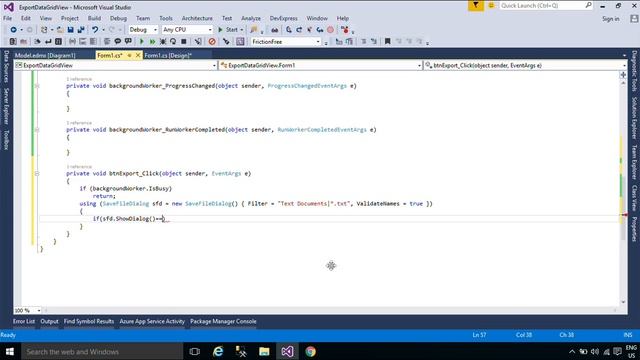Open Visual Studio from the taskbar
The height and width of the screenshot is (360, 640).
tap(287, 351)
